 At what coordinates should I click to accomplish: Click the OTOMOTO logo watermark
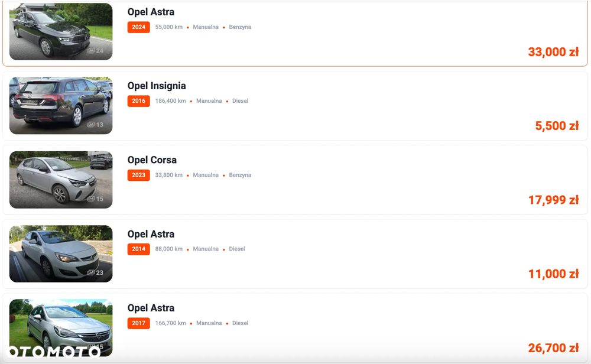[x=54, y=352]
